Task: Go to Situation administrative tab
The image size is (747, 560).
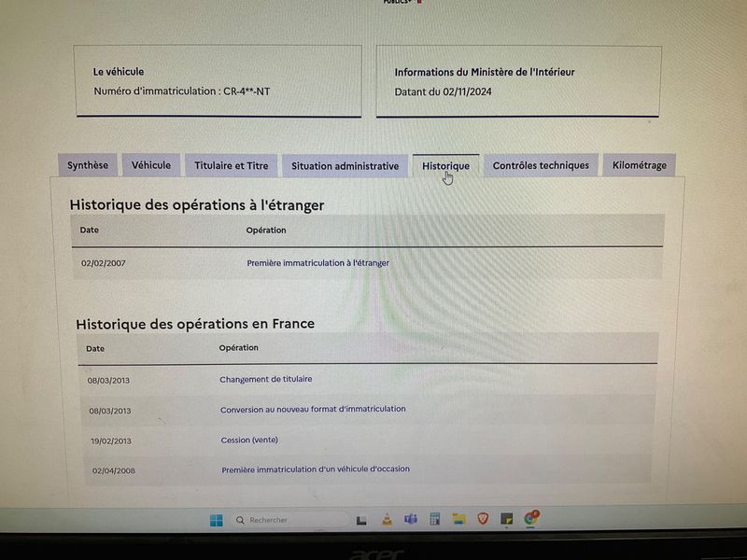Action: coord(345,166)
